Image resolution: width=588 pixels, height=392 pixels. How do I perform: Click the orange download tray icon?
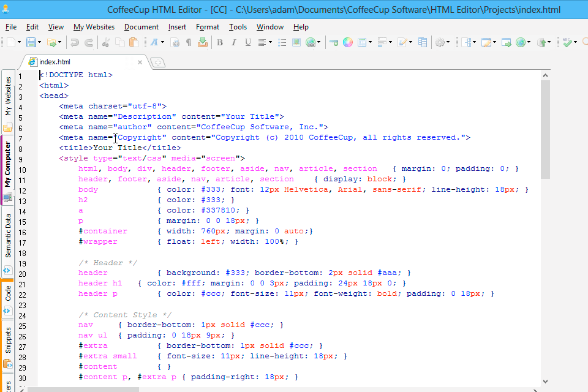(x=203, y=42)
